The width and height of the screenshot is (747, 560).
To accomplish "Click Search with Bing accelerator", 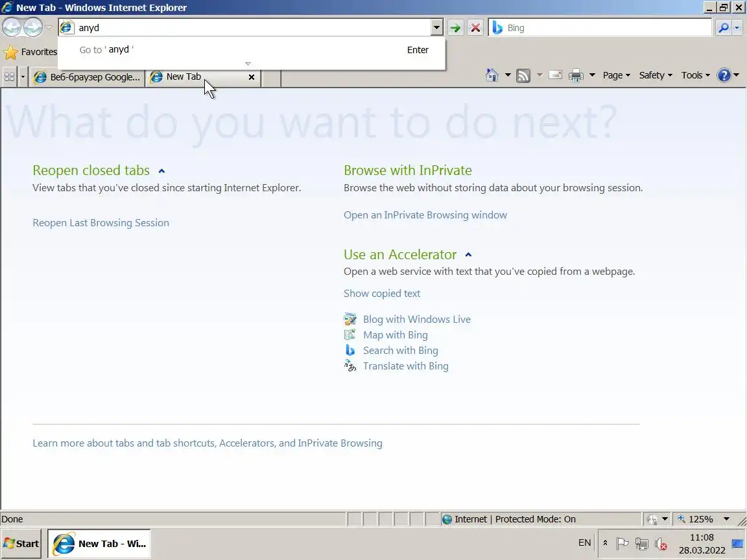I will tap(401, 351).
